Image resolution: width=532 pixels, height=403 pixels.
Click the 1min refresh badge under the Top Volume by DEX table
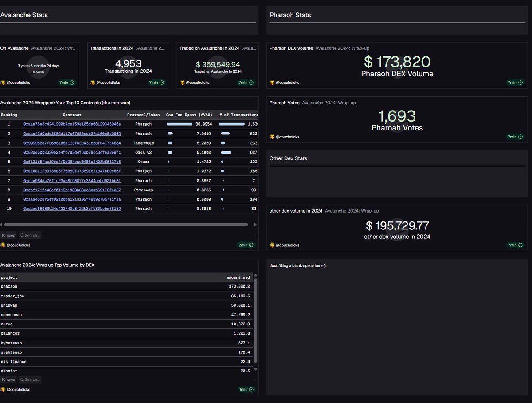[246, 389]
